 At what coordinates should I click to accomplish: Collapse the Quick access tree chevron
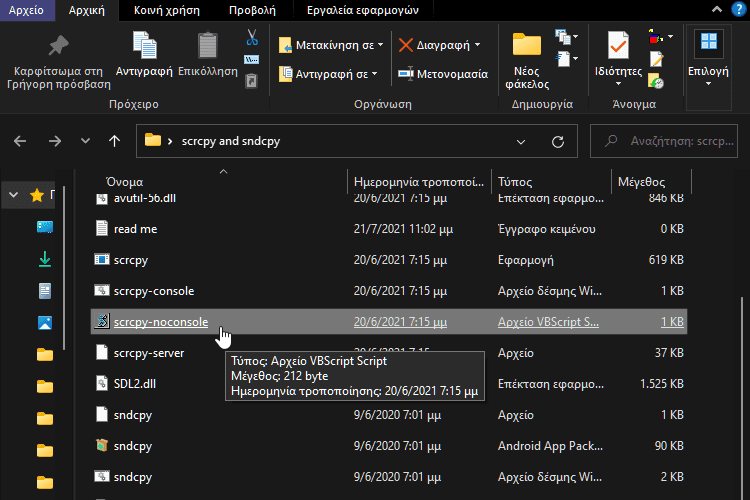pyautogui.click(x=13, y=195)
